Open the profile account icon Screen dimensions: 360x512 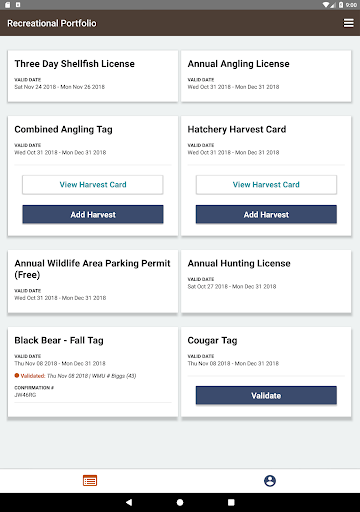point(270,481)
